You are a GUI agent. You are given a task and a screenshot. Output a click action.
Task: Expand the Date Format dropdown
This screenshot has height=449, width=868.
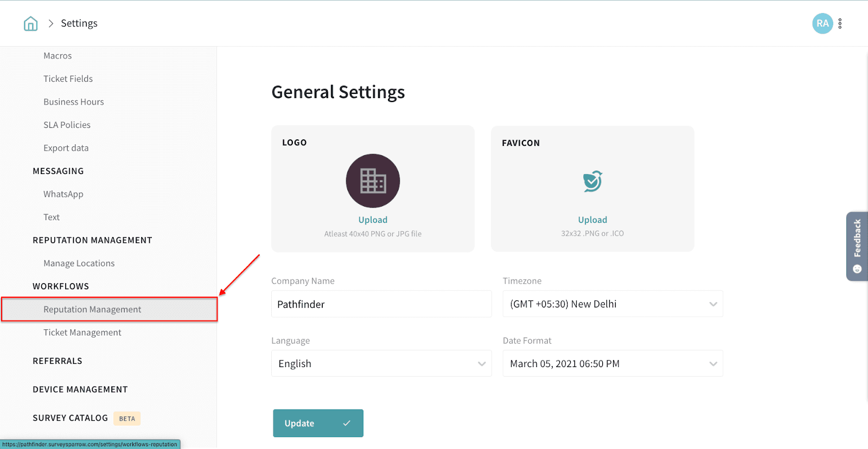point(612,364)
